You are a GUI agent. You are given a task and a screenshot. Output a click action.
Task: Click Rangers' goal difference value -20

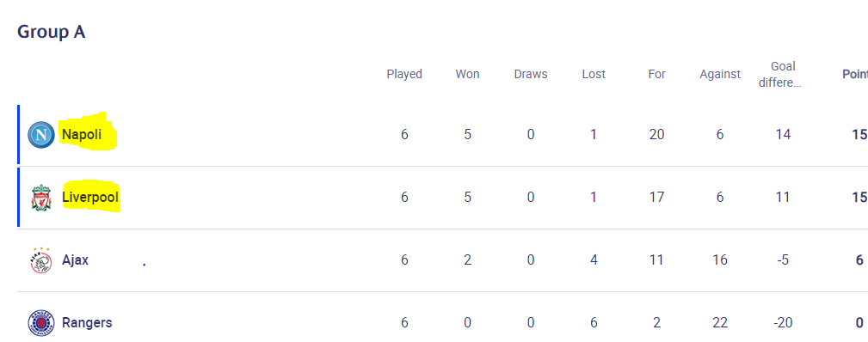coord(783,322)
